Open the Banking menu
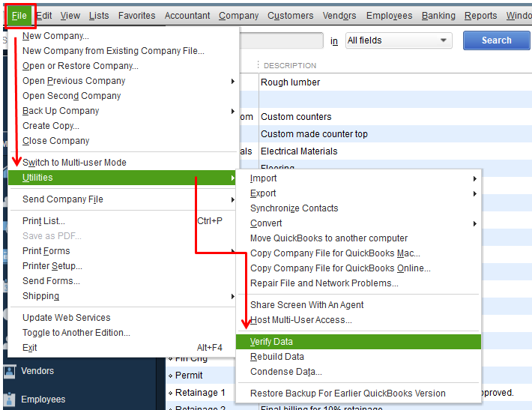The image size is (532, 410). coord(438,16)
